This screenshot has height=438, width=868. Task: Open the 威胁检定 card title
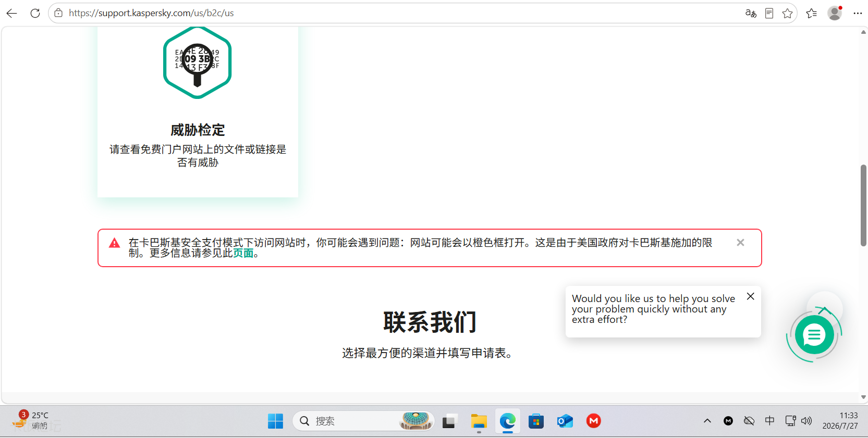tap(198, 130)
